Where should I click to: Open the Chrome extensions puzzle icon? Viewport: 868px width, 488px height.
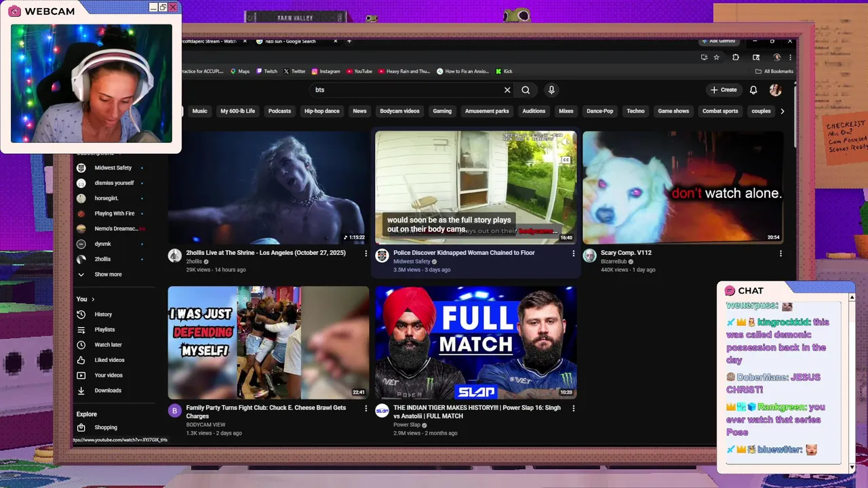coord(735,58)
